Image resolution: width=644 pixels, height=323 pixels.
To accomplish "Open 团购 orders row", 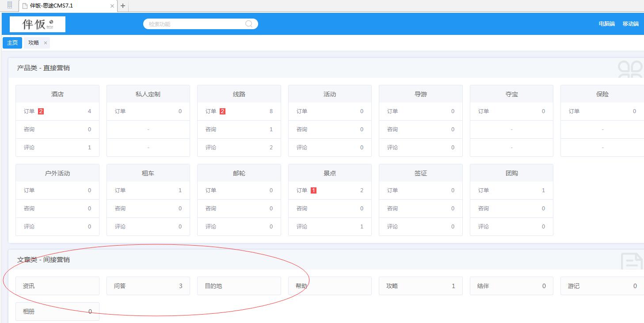I will [511, 190].
